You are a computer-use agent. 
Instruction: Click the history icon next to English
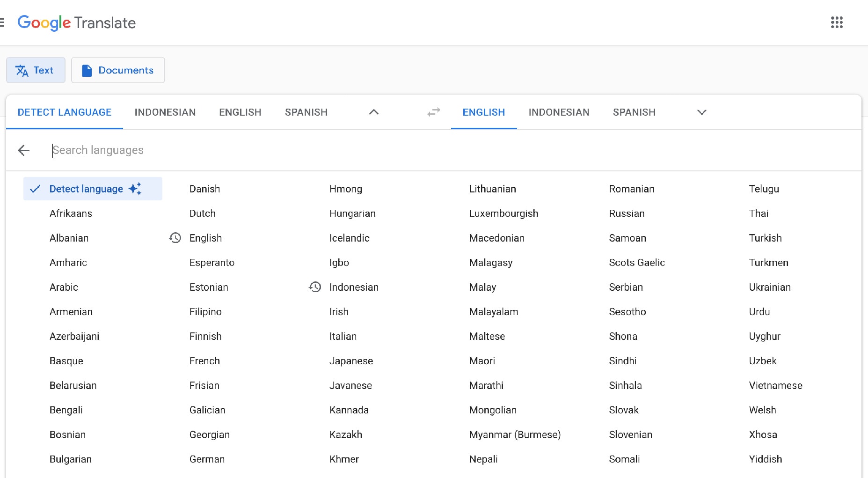click(175, 238)
